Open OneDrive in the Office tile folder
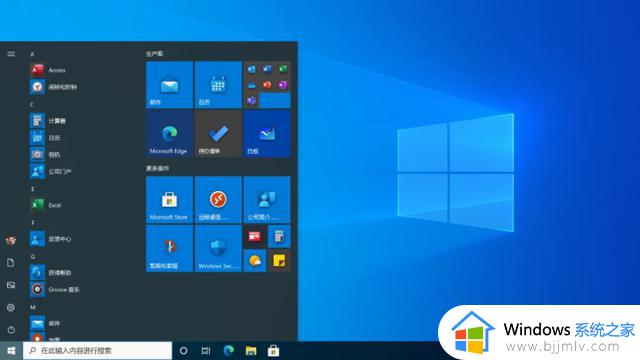Viewport: 640px width, 360px height. (251, 85)
